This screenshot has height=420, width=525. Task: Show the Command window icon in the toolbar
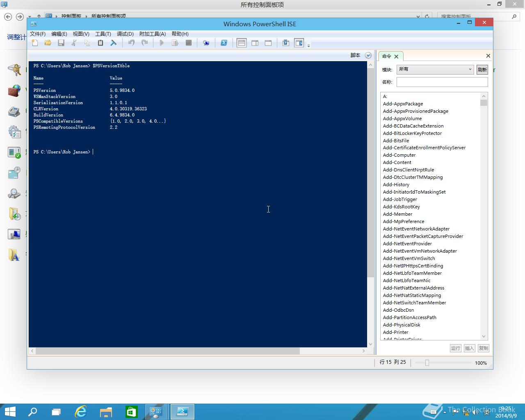coord(286,43)
